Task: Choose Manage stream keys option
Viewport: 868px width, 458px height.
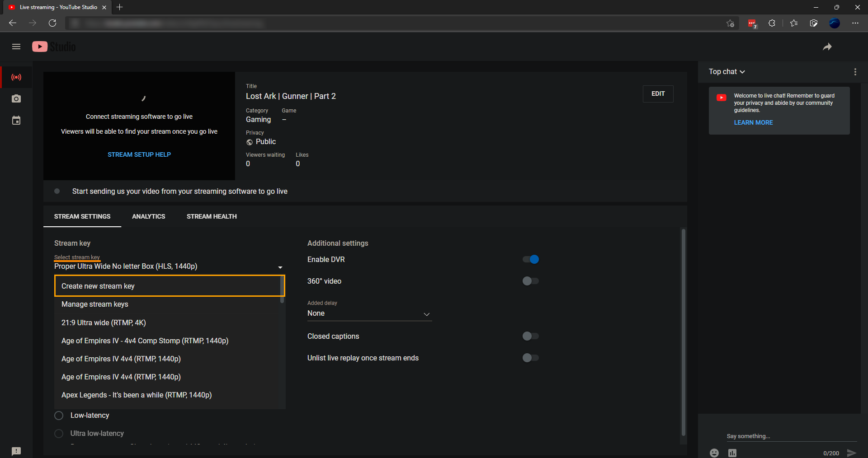Action: point(170,304)
